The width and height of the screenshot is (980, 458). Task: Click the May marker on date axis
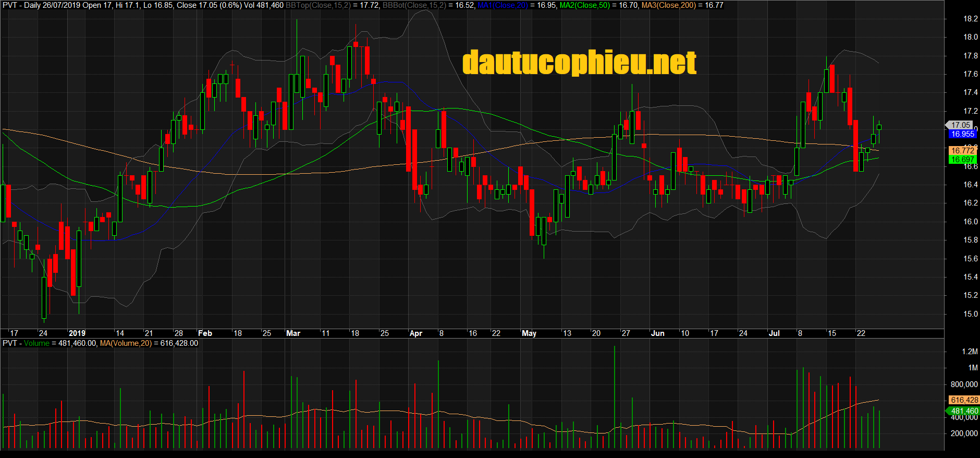click(x=529, y=333)
